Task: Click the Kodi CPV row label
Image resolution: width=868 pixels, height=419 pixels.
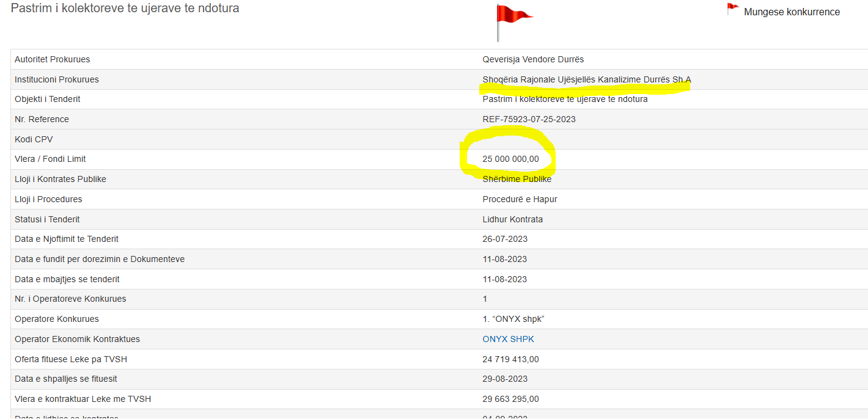Action: tap(34, 139)
